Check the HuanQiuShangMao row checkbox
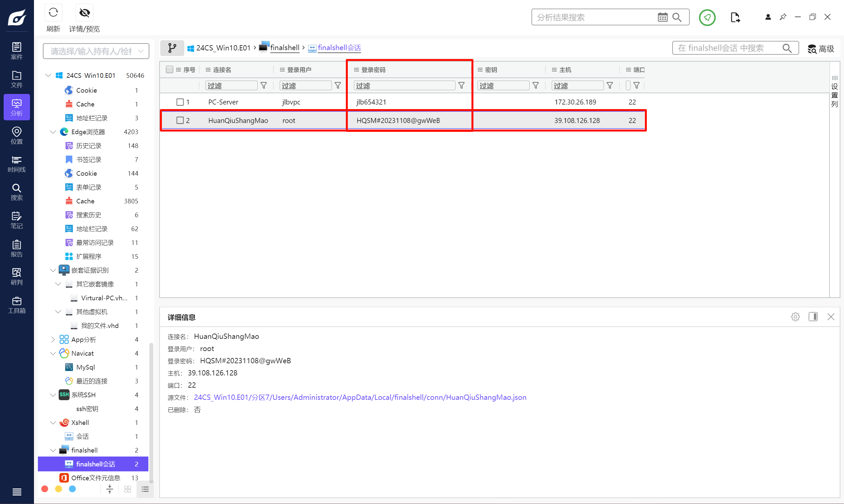The height and width of the screenshot is (504, 844). pyautogui.click(x=180, y=120)
